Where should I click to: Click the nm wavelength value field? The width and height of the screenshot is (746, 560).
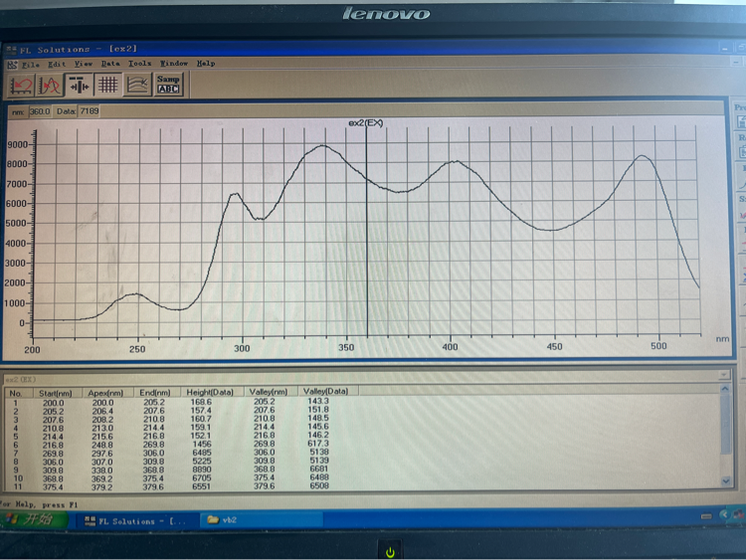(x=40, y=112)
